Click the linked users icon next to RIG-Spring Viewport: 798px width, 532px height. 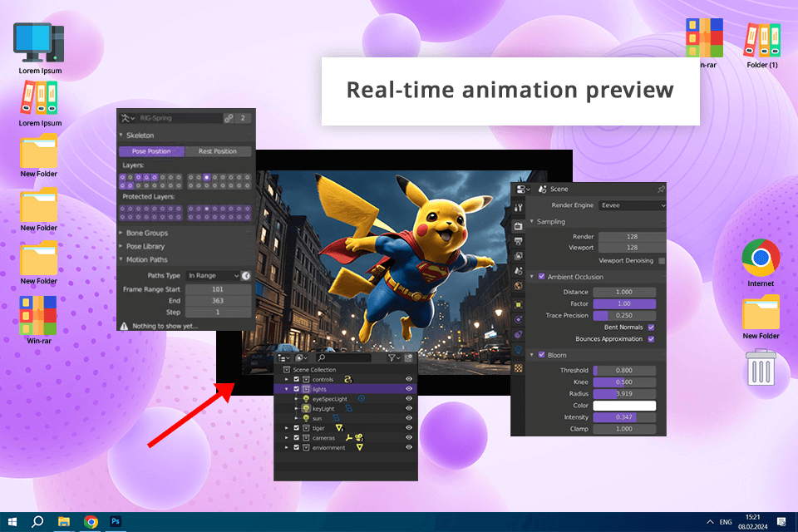[x=229, y=118]
